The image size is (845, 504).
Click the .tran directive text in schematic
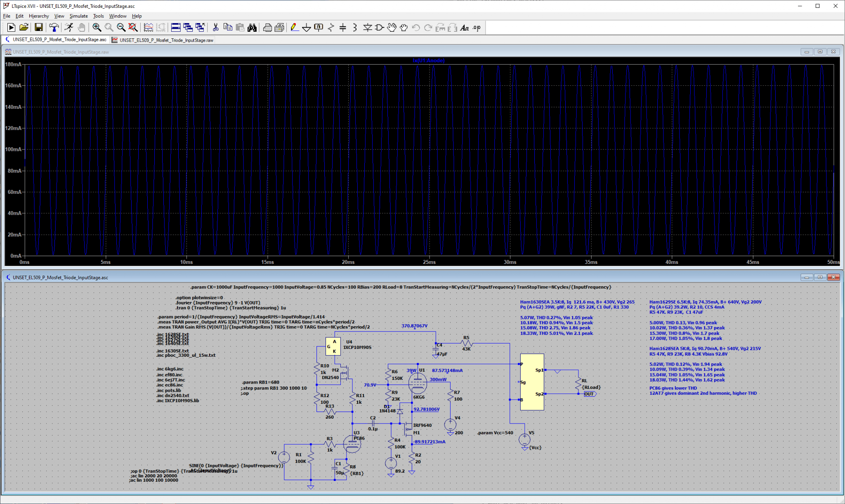click(x=231, y=308)
